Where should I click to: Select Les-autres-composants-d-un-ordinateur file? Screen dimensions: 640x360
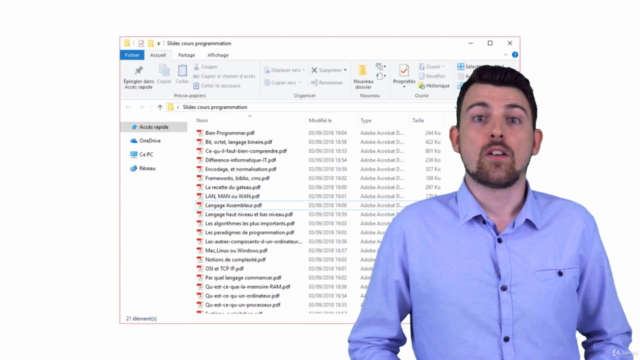click(x=253, y=242)
